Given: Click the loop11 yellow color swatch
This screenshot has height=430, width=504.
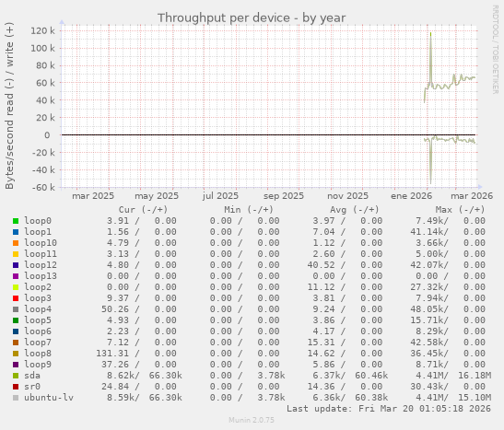Looking at the screenshot, I should 16,254.
